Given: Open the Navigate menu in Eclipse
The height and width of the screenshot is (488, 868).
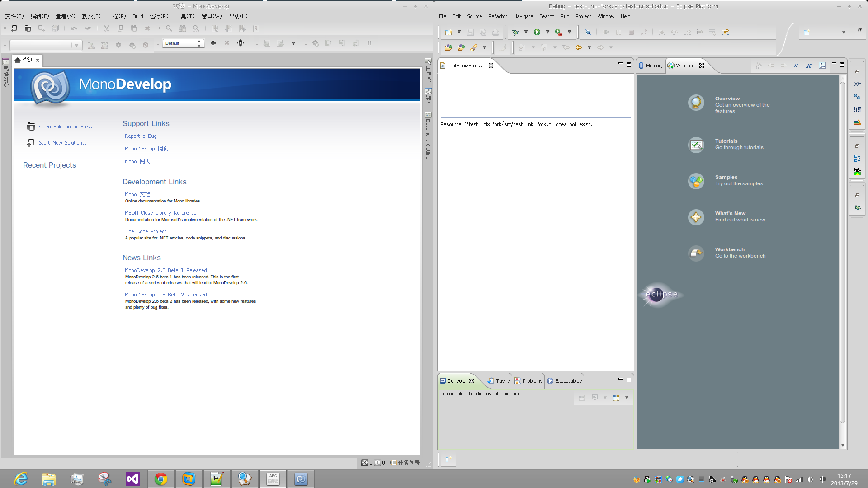Looking at the screenshot, I should (523, 16).
